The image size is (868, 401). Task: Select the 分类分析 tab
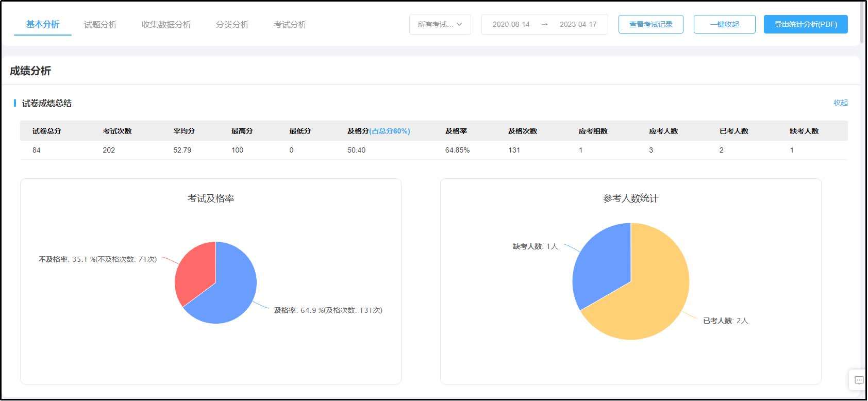pyautogui.click(x=232, y=24)
